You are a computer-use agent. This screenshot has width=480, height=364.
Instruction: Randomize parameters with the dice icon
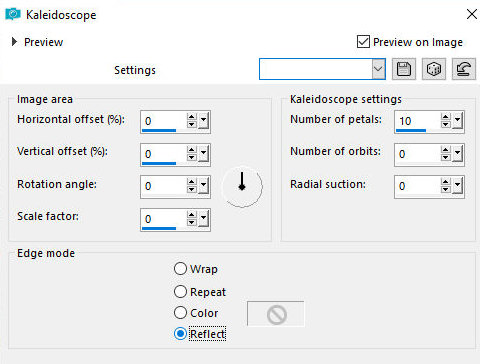coord(434,69)
